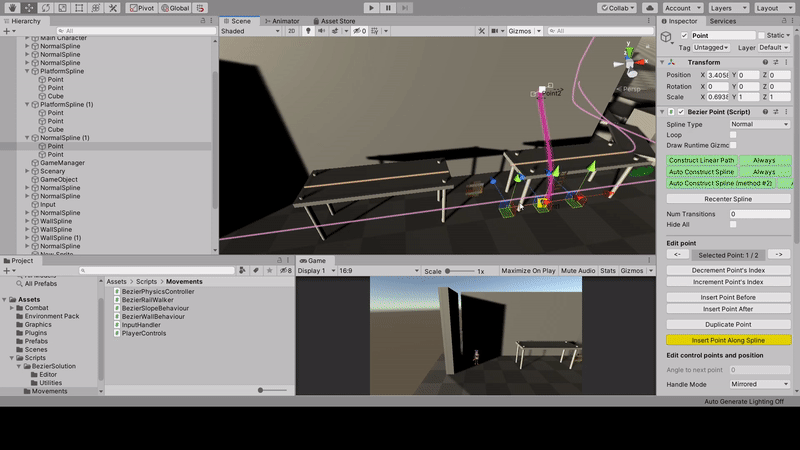The image size is (800, 450).
Task: Select the Scale tool
Action: (62, 8)
